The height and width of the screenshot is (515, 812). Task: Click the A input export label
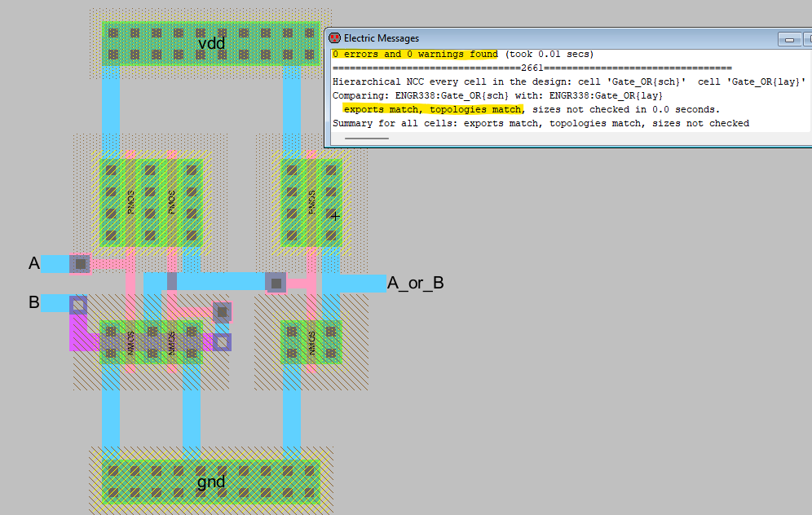[x=34, y=263]
